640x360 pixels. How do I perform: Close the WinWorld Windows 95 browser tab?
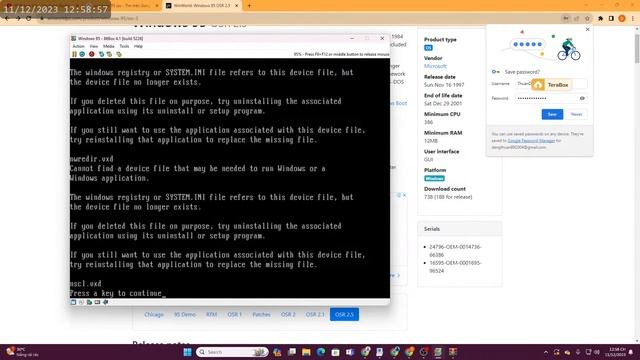tap(236, 6)
